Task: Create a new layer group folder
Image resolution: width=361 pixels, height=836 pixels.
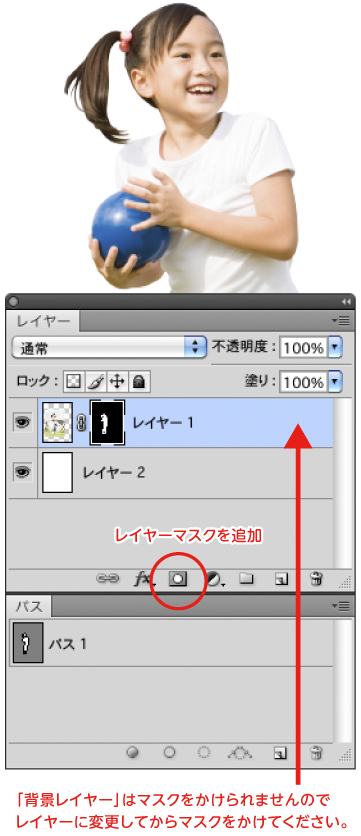Action: 246,579
